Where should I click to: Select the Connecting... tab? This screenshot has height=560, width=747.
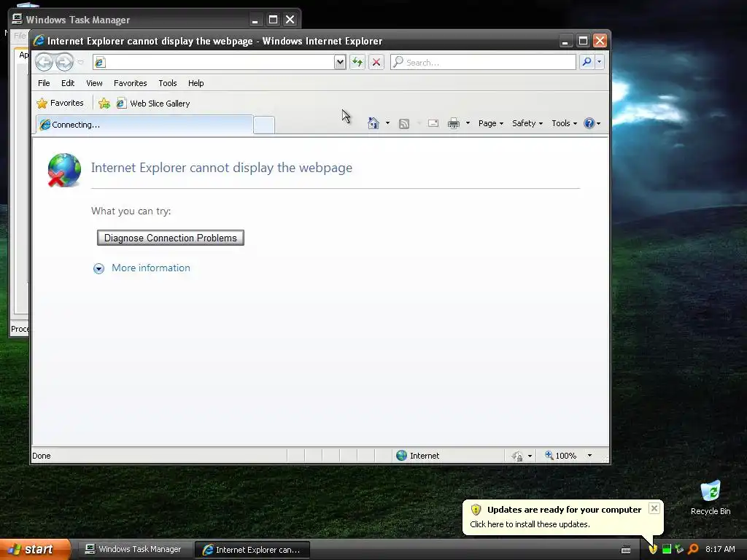tap(144, 125)
